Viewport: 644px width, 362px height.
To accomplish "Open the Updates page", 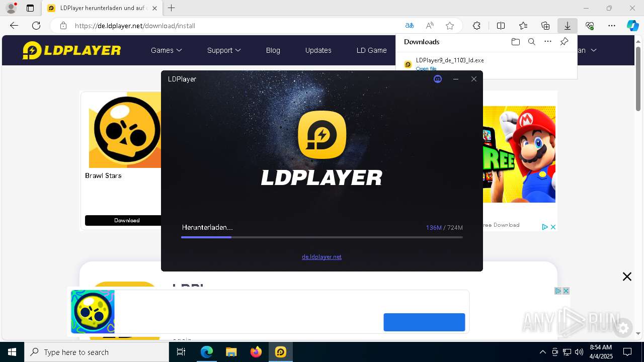I will [x=318, y=50].
